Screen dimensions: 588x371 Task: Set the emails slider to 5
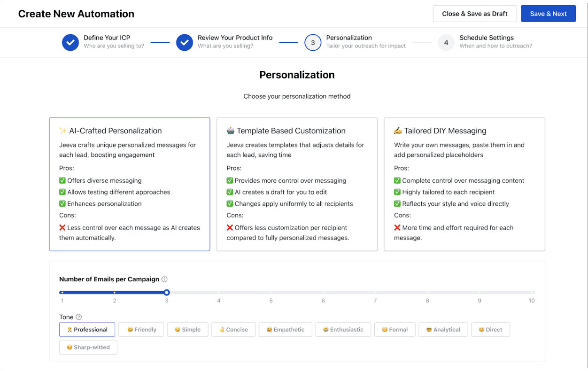tap(271, 293)
